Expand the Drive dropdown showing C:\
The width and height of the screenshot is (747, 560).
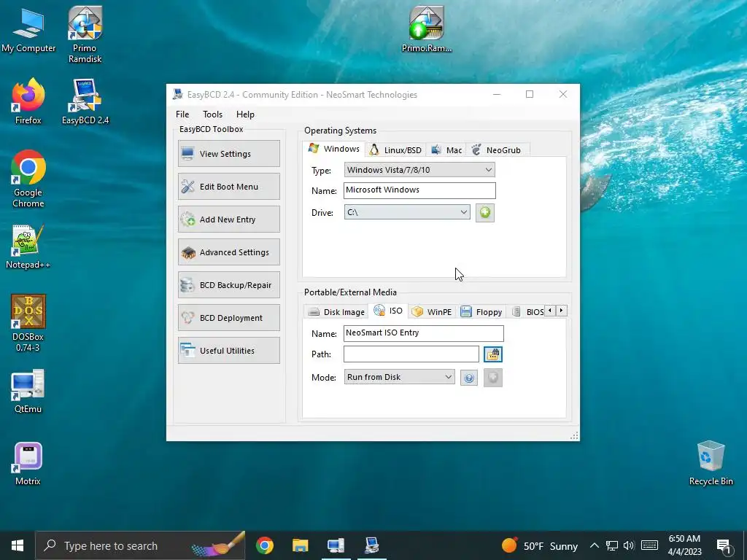click(407, 212)
